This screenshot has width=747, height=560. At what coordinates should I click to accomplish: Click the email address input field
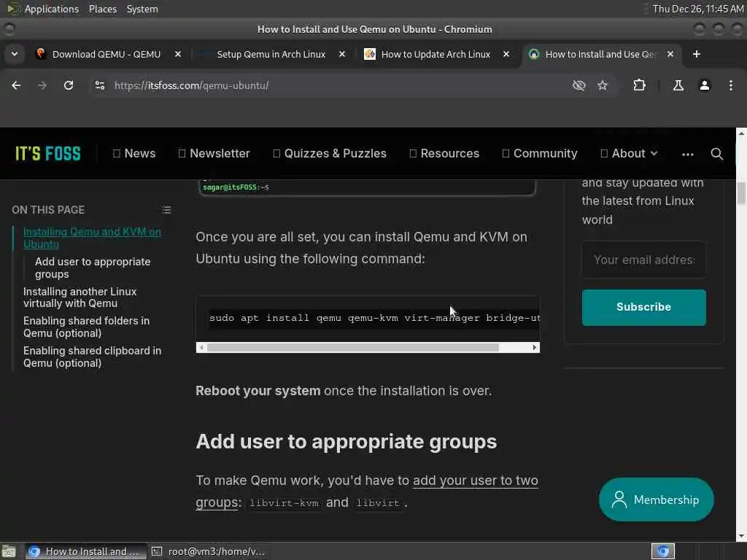tap(643, 260)
